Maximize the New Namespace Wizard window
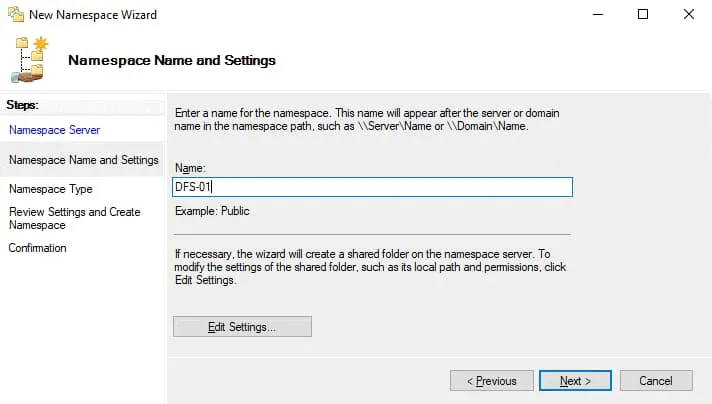Screen dimensions: 712x404 pos(643,15)
